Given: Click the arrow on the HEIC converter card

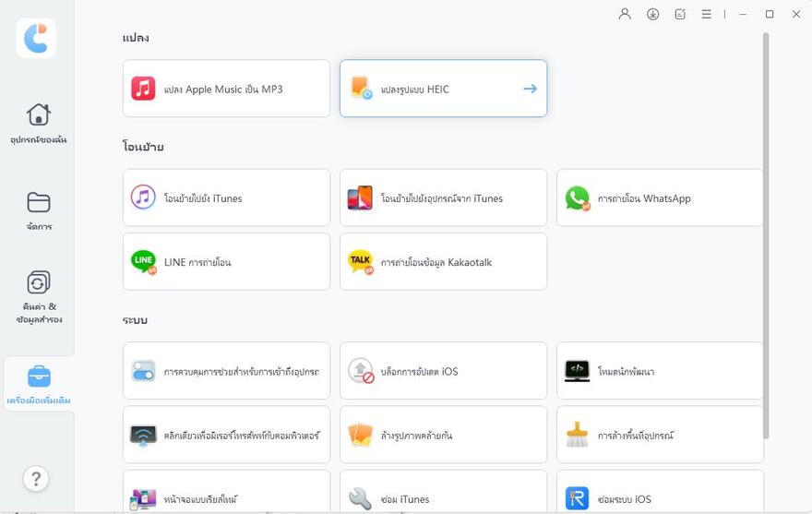Looking at the screenshot, I should (530, 90).
